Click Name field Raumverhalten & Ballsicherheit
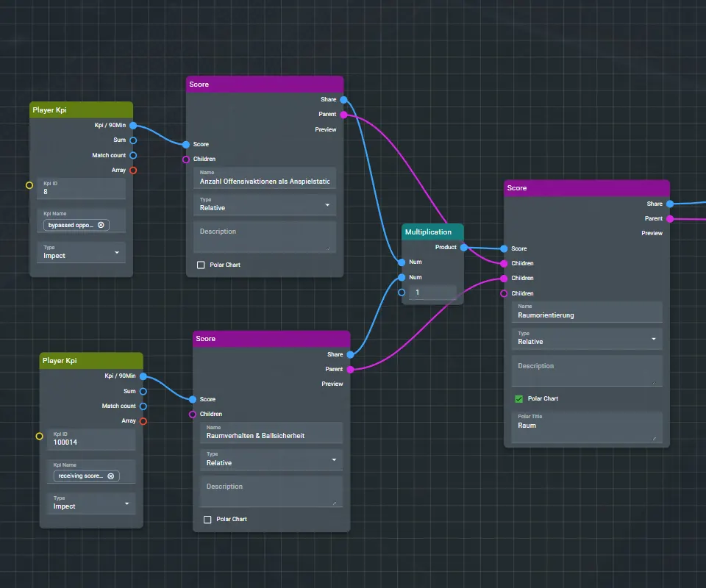 (271, 433)
